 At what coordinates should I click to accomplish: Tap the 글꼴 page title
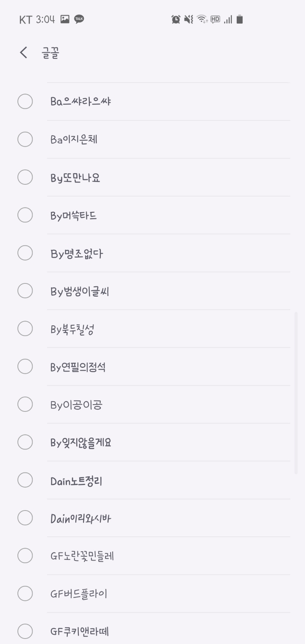click(50, 53)
